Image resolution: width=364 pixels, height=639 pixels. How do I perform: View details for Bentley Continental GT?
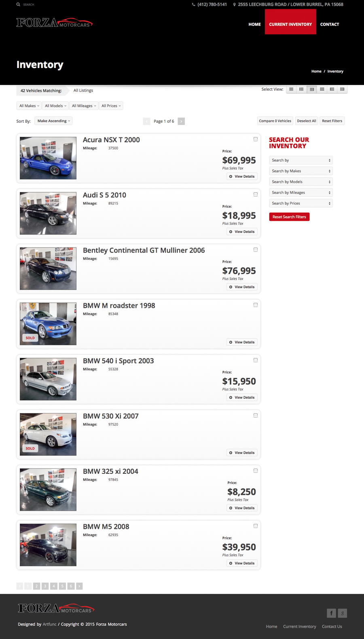(242, 287)
